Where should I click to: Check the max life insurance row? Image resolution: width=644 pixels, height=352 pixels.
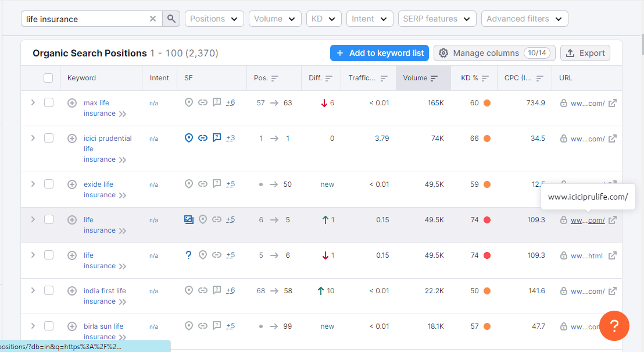pyautogui.click(x=49, y=102)
